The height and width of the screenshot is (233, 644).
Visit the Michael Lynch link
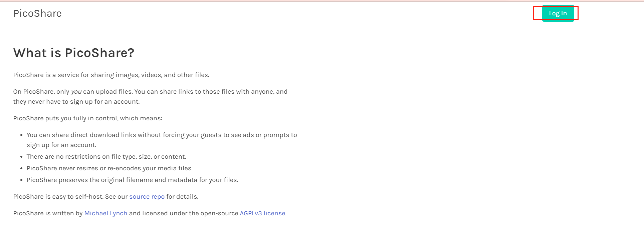point(105,213)
